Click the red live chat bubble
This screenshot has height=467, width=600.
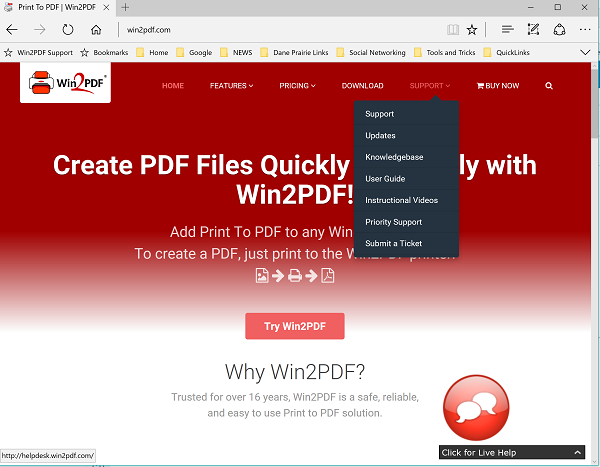(x=476, y=408)
